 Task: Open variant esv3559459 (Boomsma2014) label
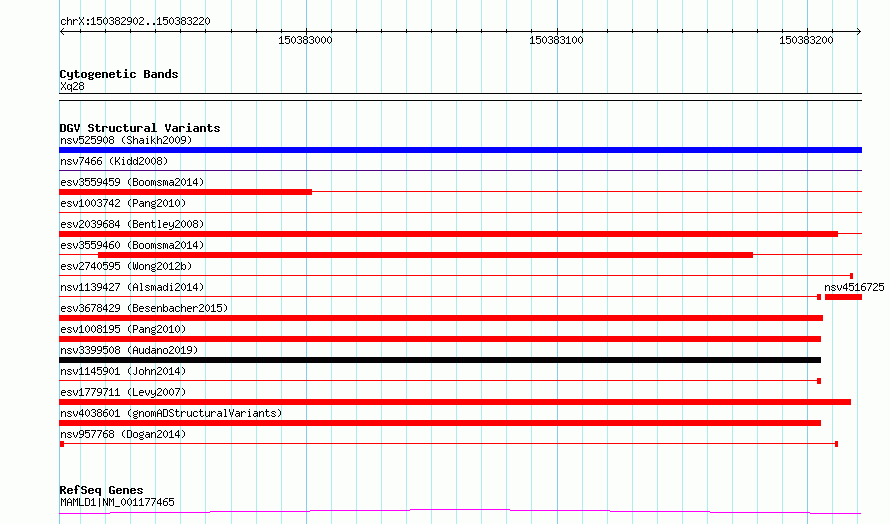coord(132,182)
